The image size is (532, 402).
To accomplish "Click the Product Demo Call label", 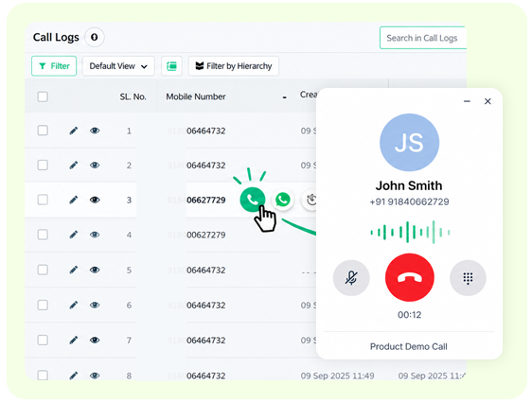I will click(409, 346).
